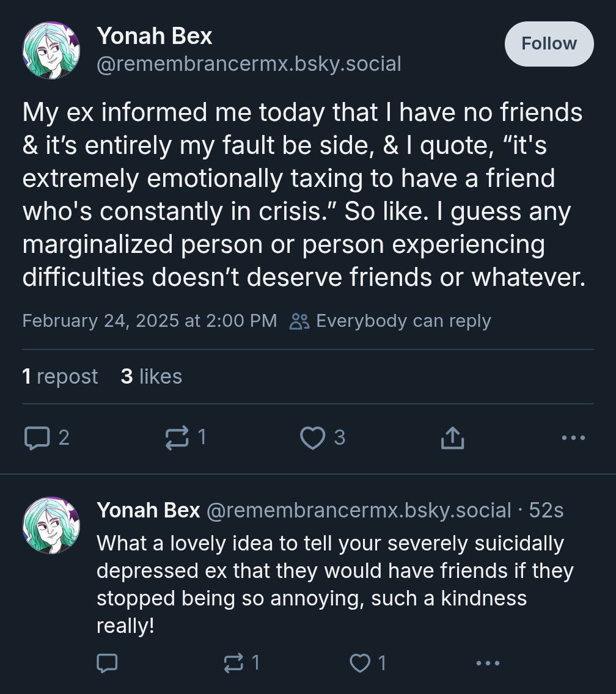Share the main post
616x694 pixels.
(452, 437)
